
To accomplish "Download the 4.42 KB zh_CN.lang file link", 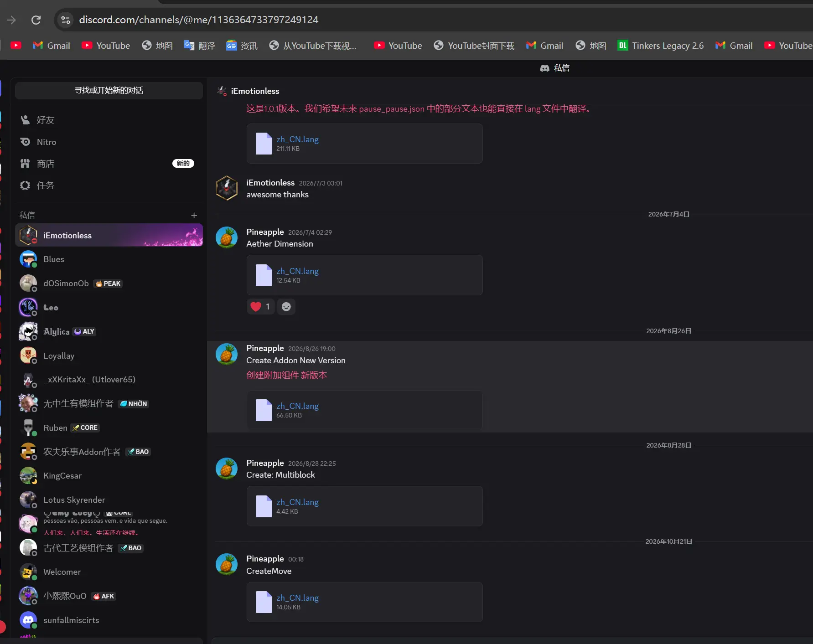I will pyautogui.click(x=297, y=502).
